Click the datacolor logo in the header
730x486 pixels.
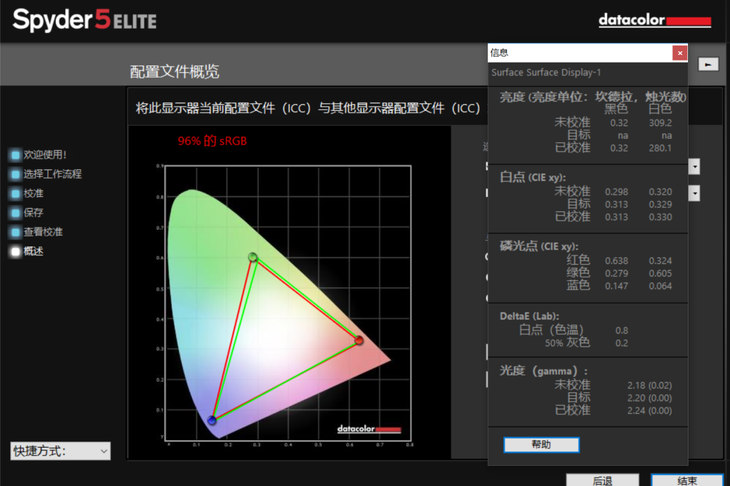(654, 20)
